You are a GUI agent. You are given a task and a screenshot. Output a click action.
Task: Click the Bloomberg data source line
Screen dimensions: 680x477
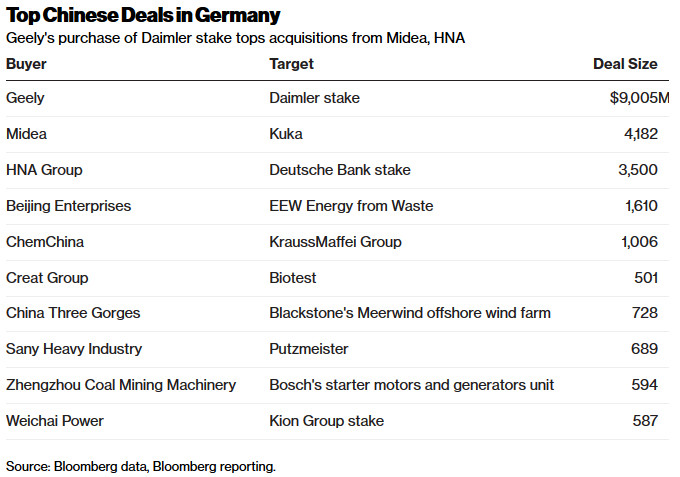(x=140, y=466)
